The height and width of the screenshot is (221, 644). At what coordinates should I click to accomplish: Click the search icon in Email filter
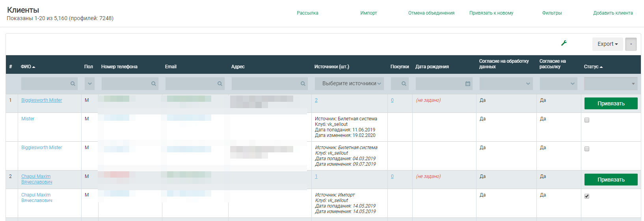[220, 84]
